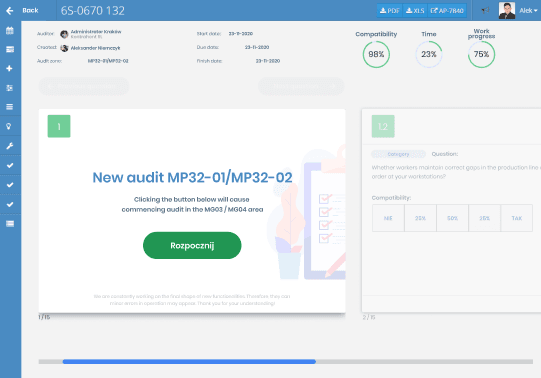Open the wrench tools icon
Viewport: 541px width, 378px height.
click(x=10, y=146)
